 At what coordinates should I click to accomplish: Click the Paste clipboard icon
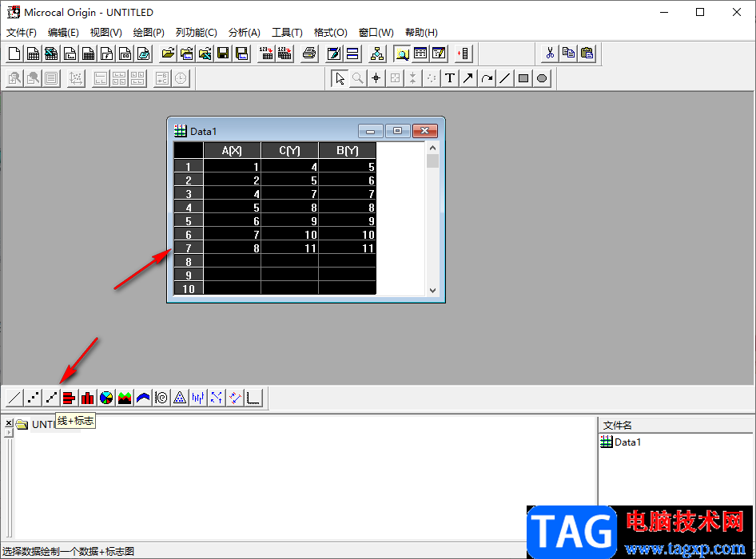point(587,54)
